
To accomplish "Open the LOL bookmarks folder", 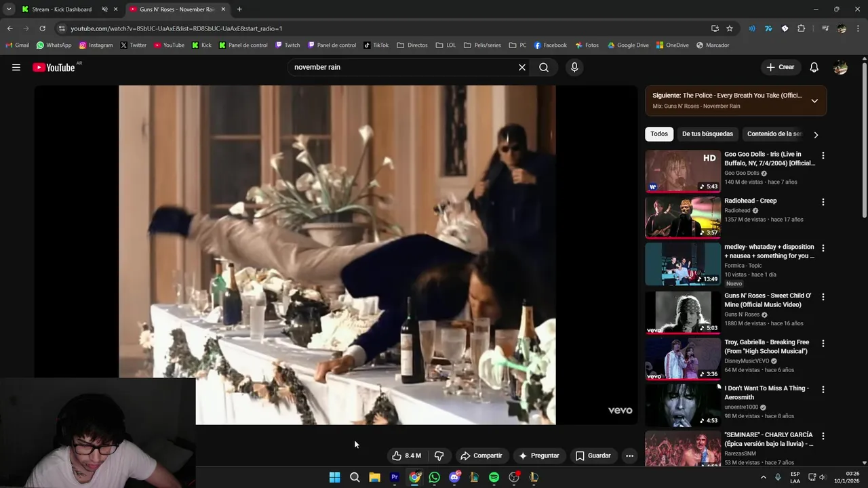I will [446, 45].
